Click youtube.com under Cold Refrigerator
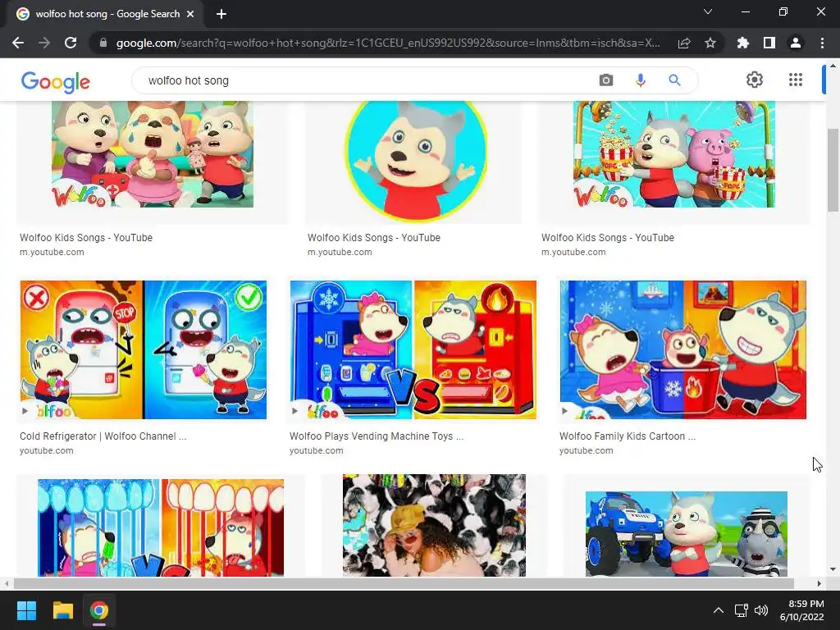Viewport: 840px width, 630px height. pyautogui.click(x=47, y=450)
